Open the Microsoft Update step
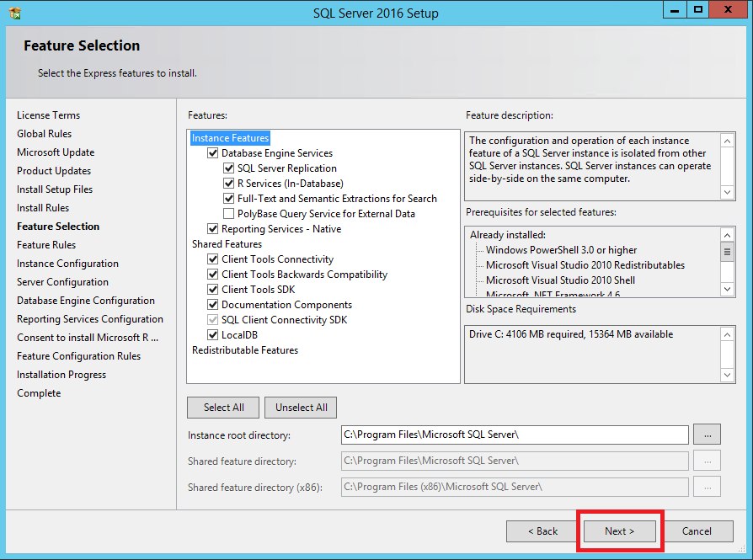The width and height of the screenshot is (753, 560). (x=56, y=152)
